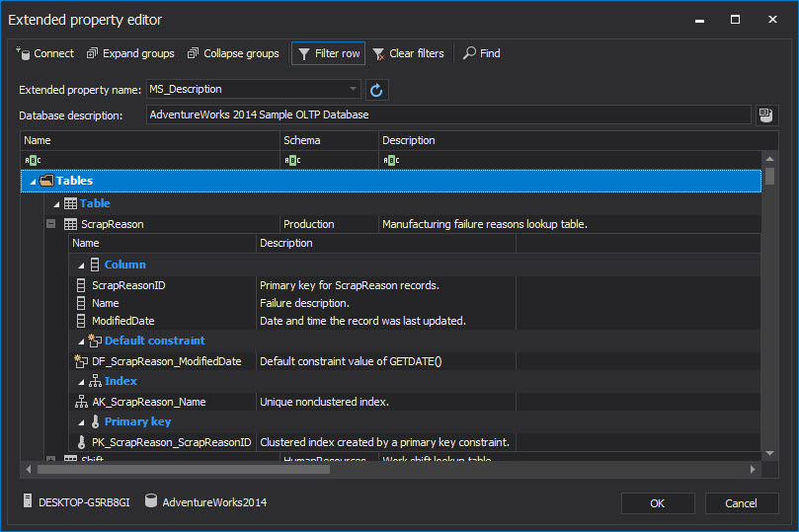Click the Clear filters icon
The width and height of the screenshot is (799, 532).
pos(379,53)
